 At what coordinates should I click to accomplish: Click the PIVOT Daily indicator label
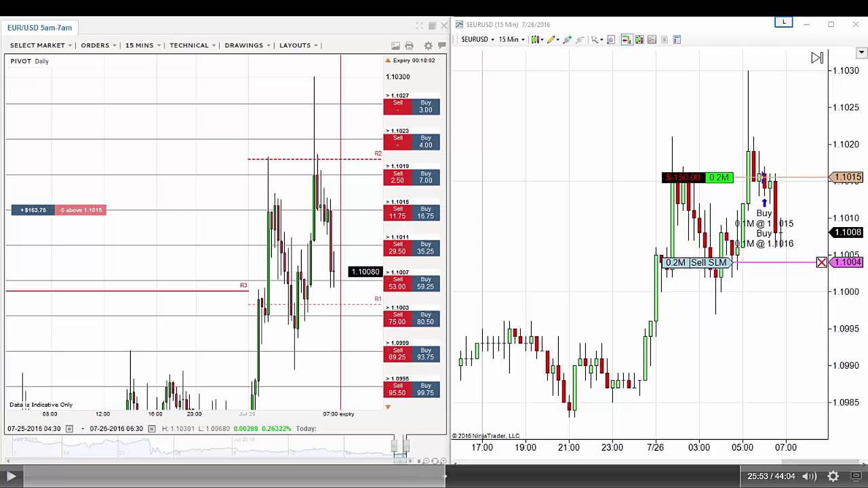29,61
